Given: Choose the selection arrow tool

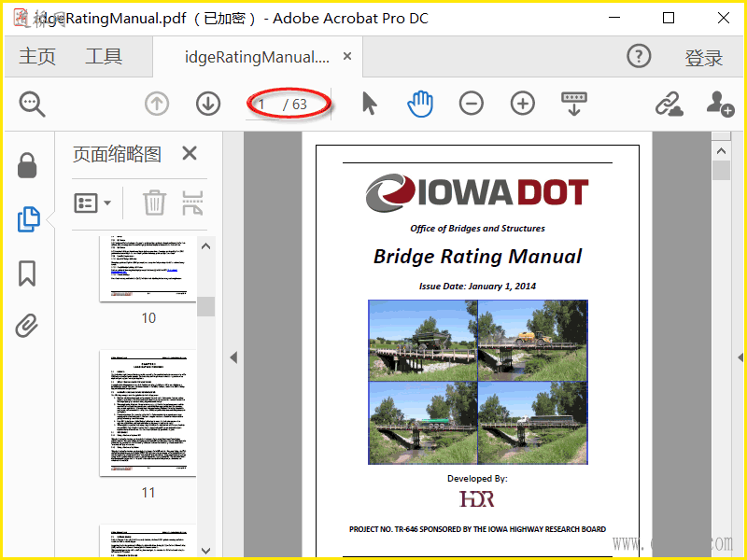Looking at the screenshot, I should coord(369,104).
